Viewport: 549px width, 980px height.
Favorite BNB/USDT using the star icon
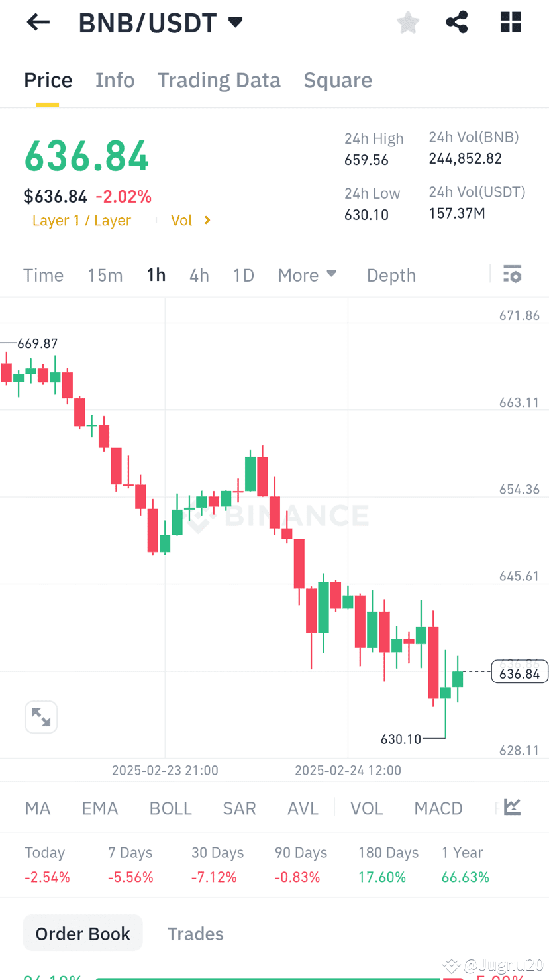[x=407, y=22]
